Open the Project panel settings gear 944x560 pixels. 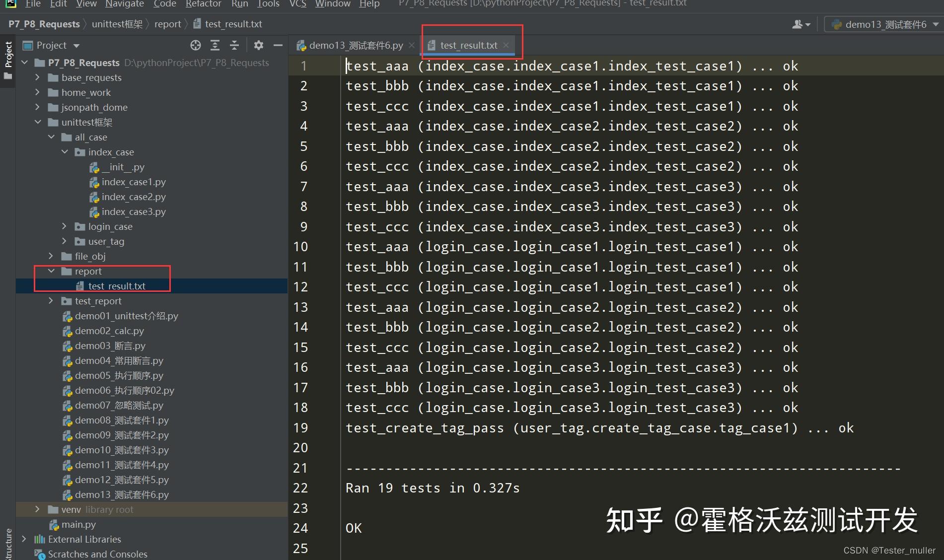(258, 45)
